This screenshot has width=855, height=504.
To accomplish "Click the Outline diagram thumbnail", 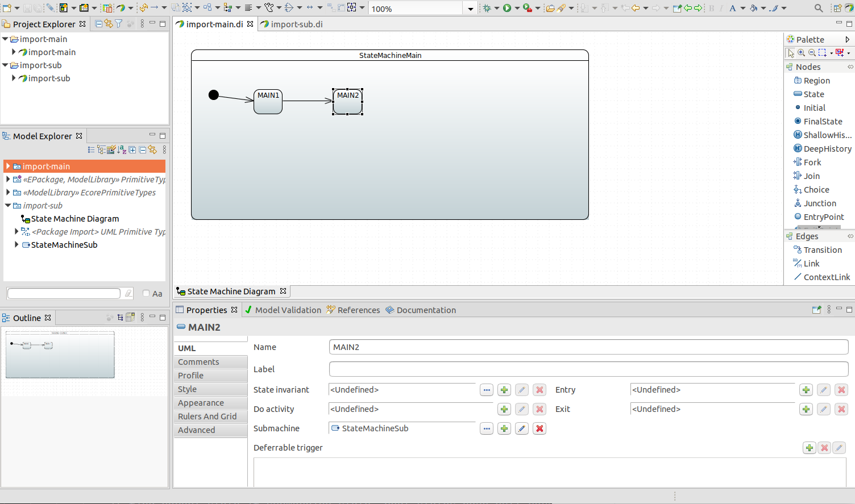I will pyautogui.click(x=60, y=355).
